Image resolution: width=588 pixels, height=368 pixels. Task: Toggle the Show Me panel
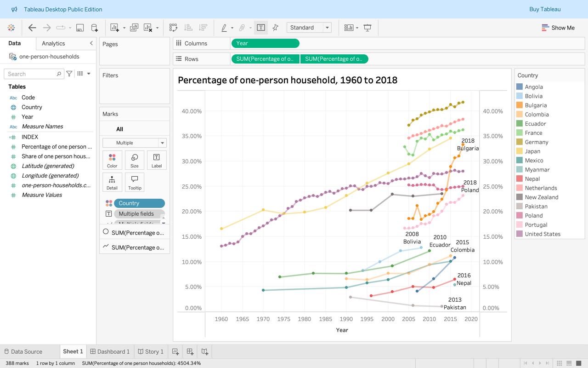tap(558, 28)
